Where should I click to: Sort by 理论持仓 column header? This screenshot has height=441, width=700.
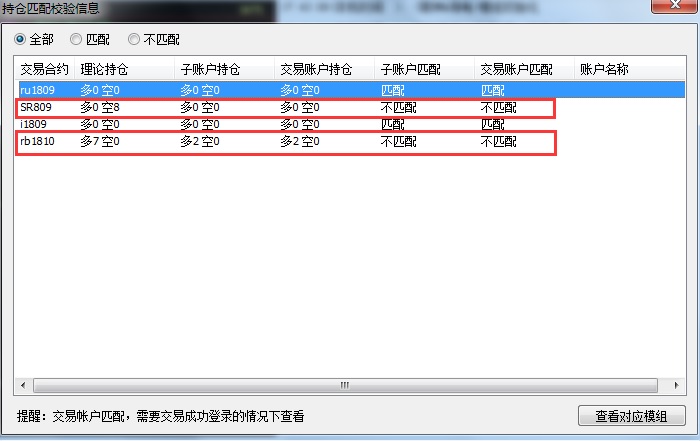[x=124, y=69]
